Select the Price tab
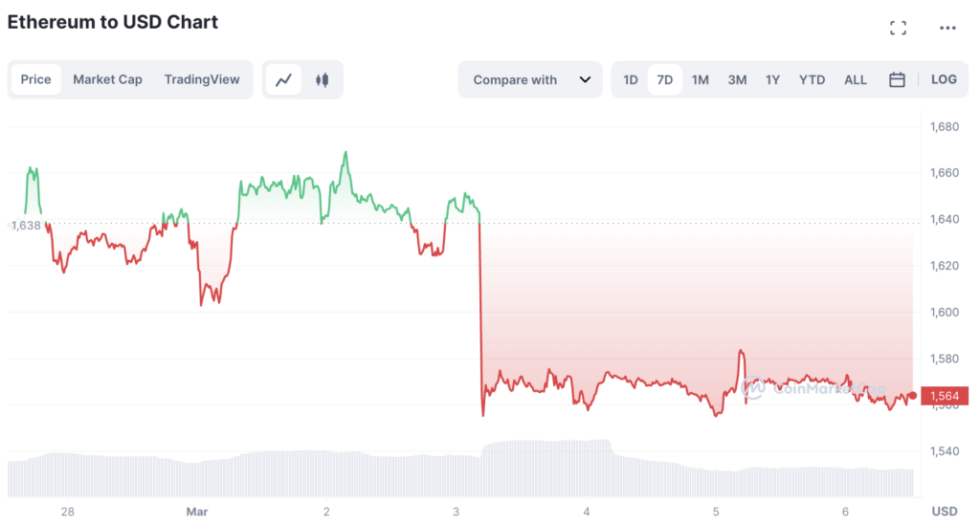Viewport: 980px width, 524px height. pos(36,80)
